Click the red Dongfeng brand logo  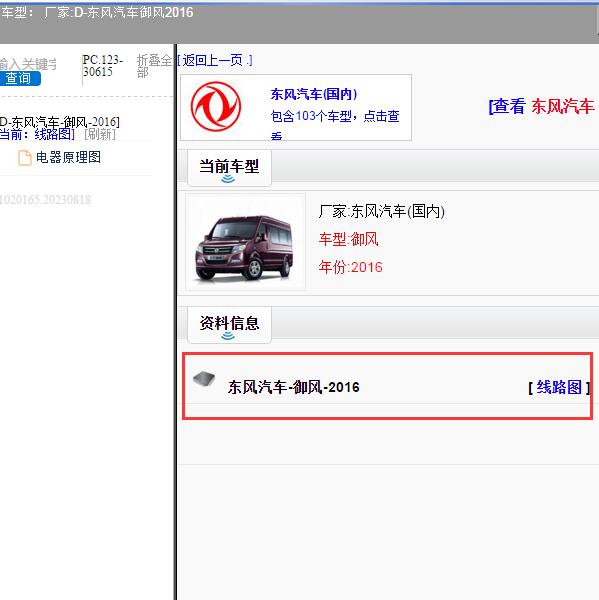(x=216, y=107)
